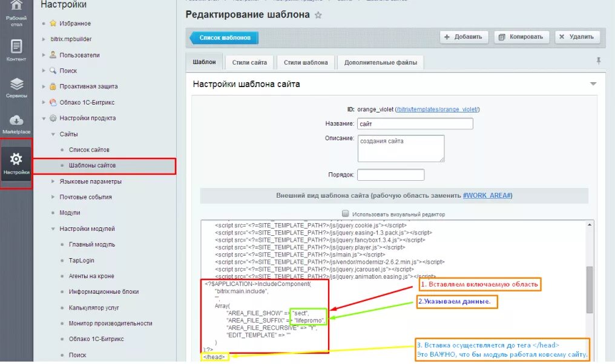Open the Рабочий стол home icon
This screenshot has width=615, height=364.
click(16, 5)
